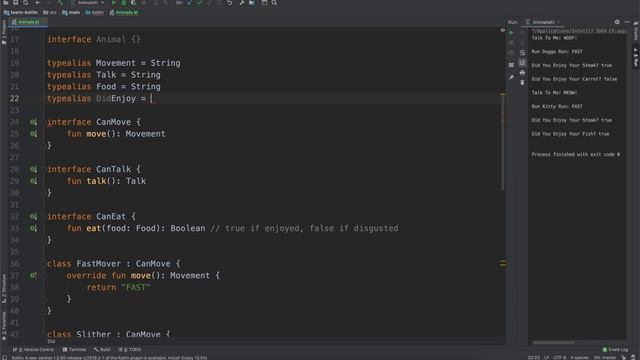Navigate back with the left arrow icon
This screenshot has height=360, width=640.
pos(38,2)
